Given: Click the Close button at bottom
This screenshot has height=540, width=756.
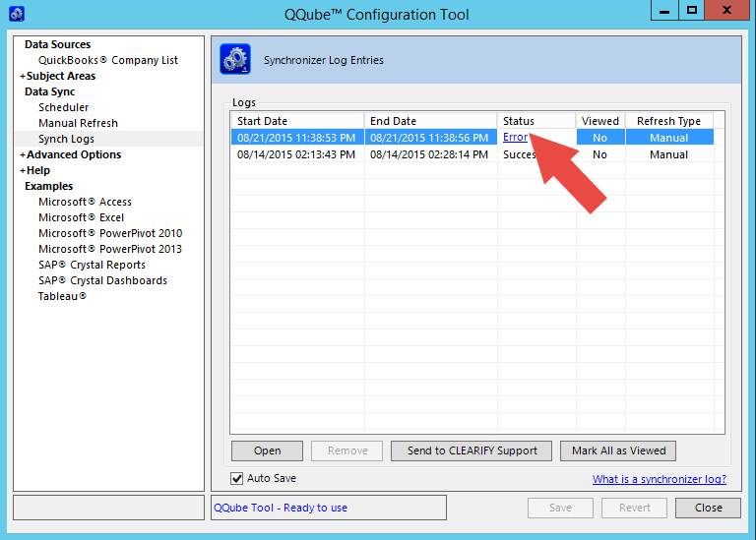Looking at the screenshot, I should point(709,508).
